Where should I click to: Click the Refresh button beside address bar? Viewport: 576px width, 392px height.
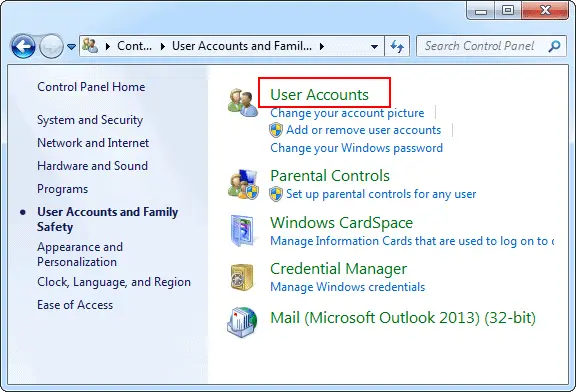point(397,46)
